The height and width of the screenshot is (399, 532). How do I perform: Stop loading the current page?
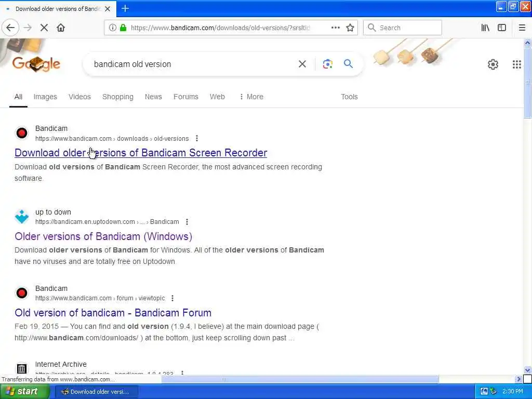coord(44,28)
